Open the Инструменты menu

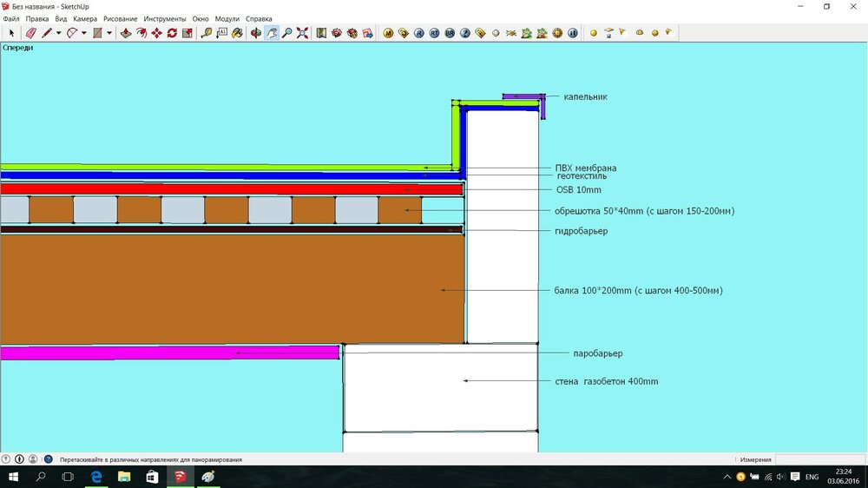coord(165,18)
